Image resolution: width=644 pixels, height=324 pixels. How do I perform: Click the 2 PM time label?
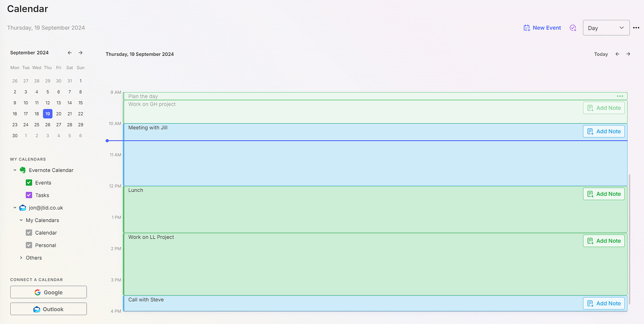pyautogui.click(x=116, y=249)
